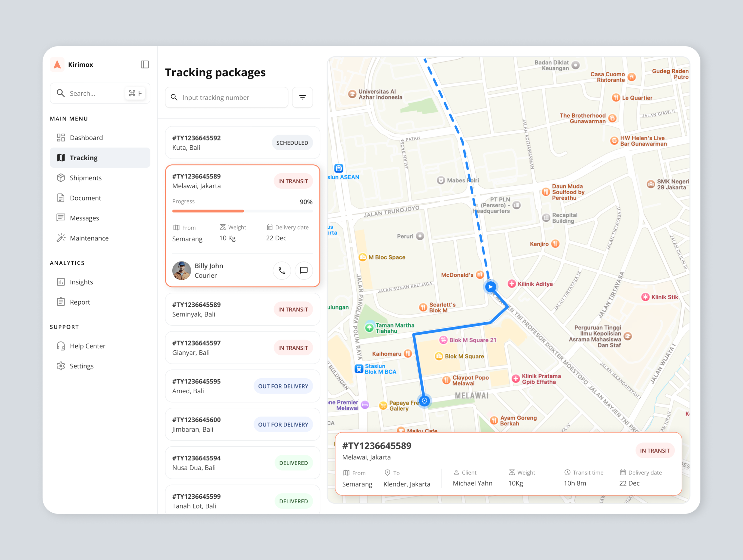This screenshot has height=560, width=743.
Task: Open Insights via the chart icon
Action: 61,282
